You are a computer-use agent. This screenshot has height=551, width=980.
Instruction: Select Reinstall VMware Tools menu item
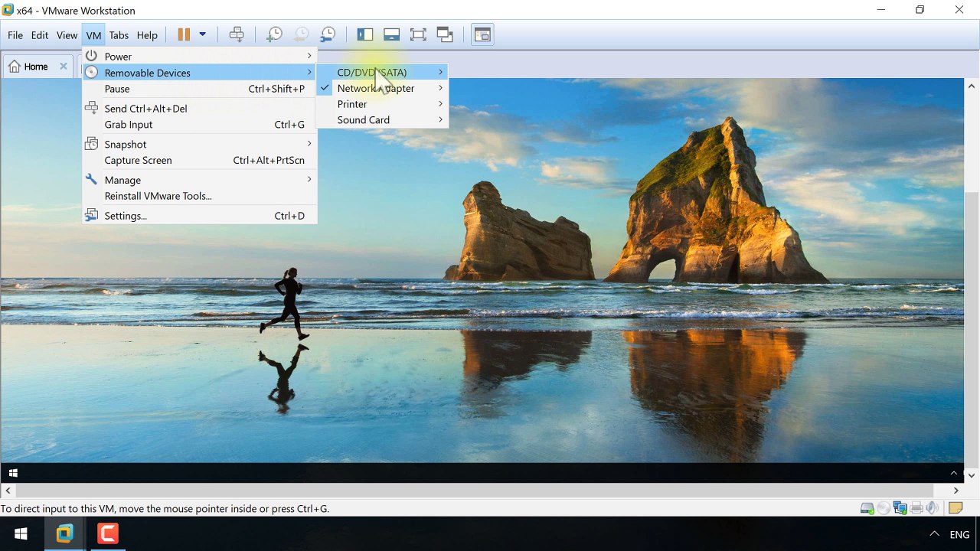[x=158, y=196]
